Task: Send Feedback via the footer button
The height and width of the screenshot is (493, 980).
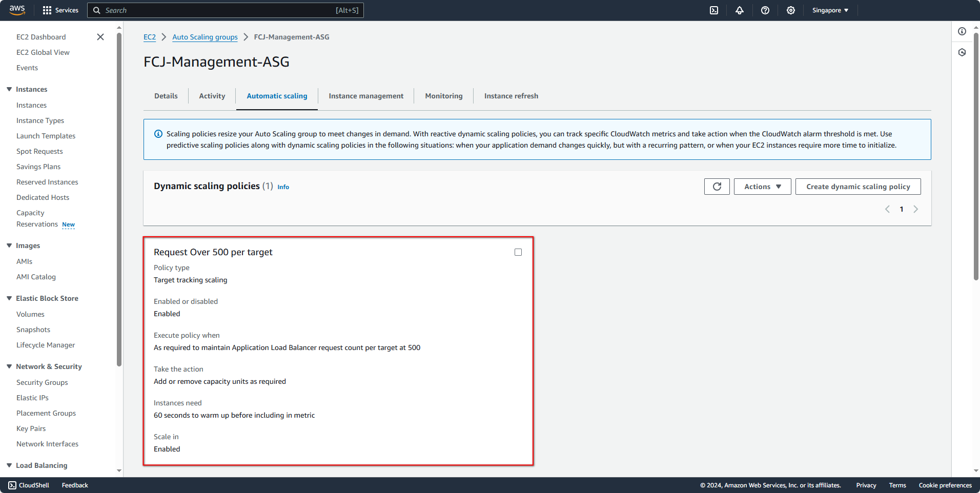Action: [x=74, y=485]
